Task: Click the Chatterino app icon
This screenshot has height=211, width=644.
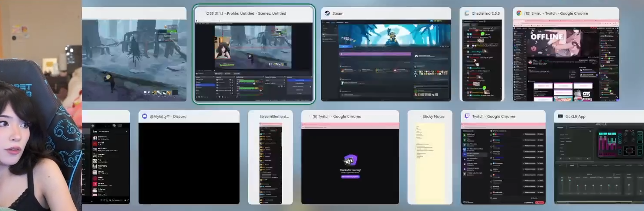Action: 466,13
